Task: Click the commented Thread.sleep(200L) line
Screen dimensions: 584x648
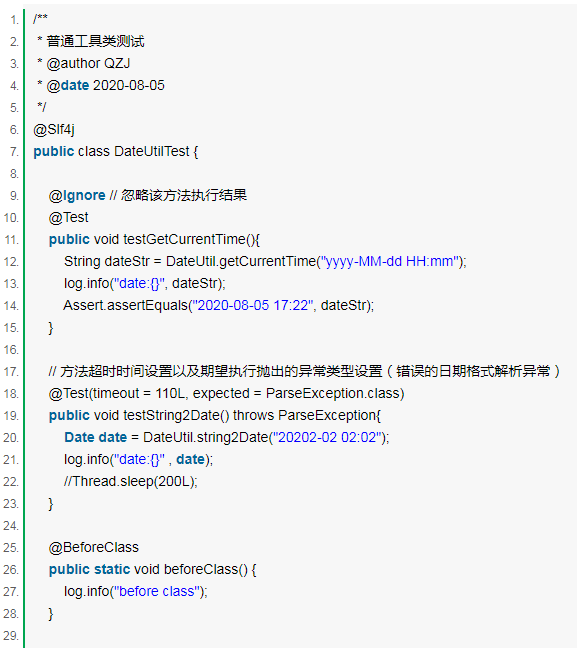Action: click(x=131, y=481)
